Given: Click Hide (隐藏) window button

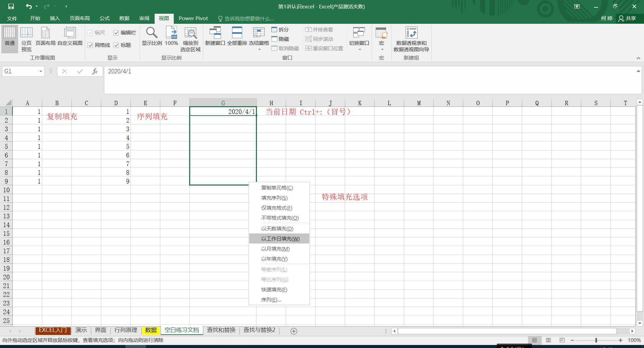Looking at the screenshot, I should (280, 39).
